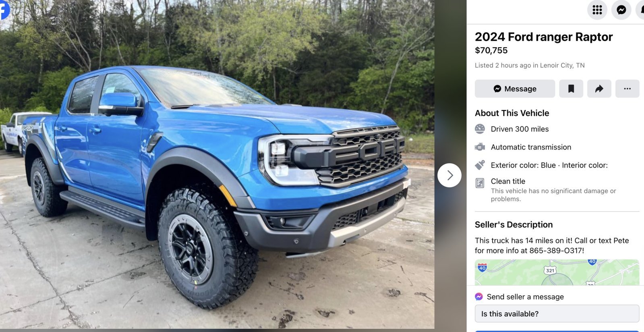
Task: Click the engine icon by Automatic transmission
Action: pos(480,147)
